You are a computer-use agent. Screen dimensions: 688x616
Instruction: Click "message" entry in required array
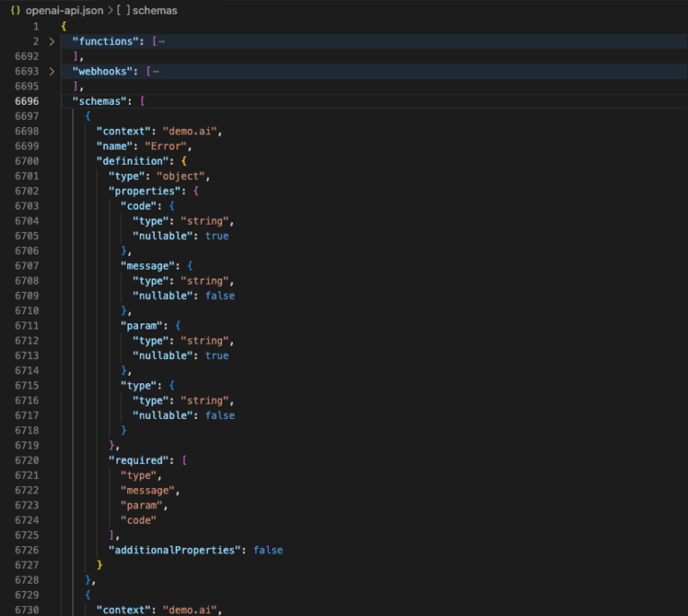tap(148, 491)
